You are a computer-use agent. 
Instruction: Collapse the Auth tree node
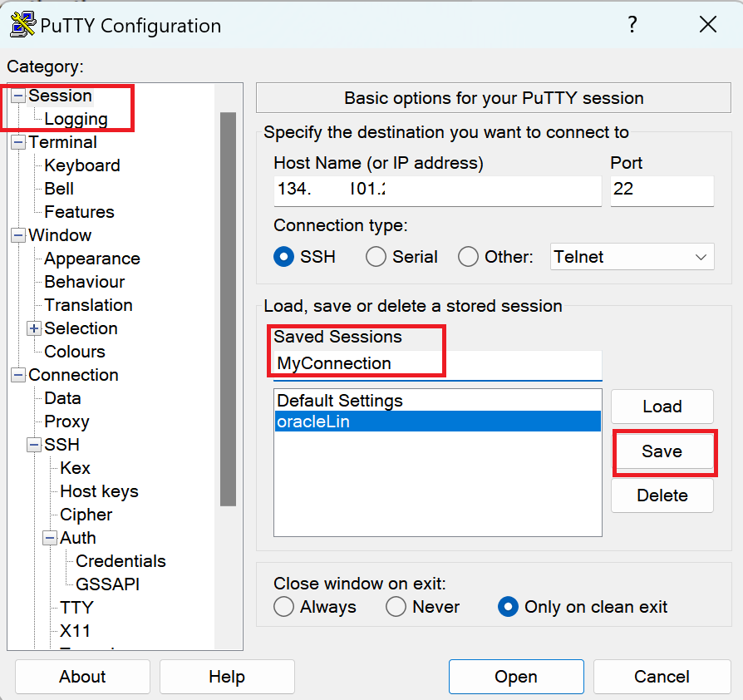50,538
